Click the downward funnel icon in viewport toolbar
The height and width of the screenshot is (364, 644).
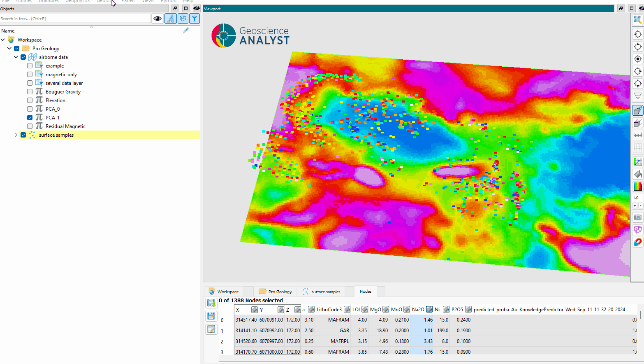pyautogui.click(x=637, y=96)
